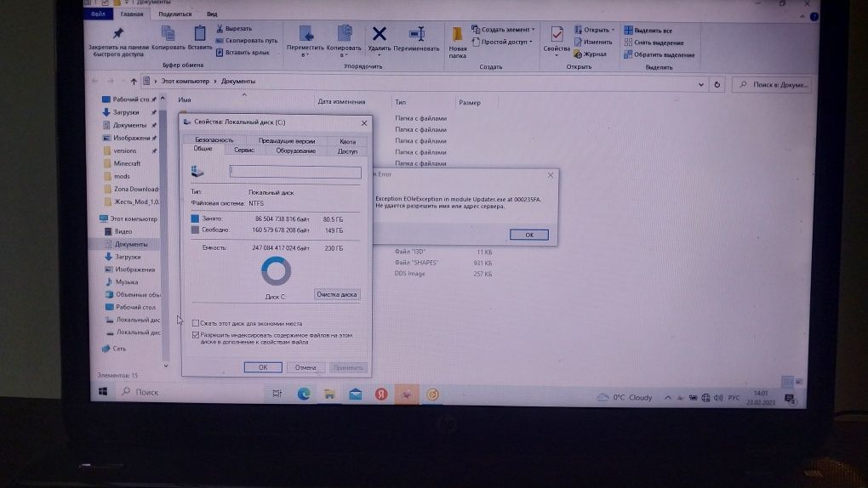
Task: Show hidden tray icons chevron
Action: (668, 397)
